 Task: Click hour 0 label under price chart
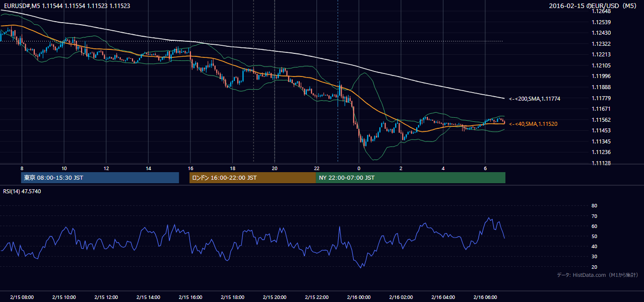pos(358,168)
